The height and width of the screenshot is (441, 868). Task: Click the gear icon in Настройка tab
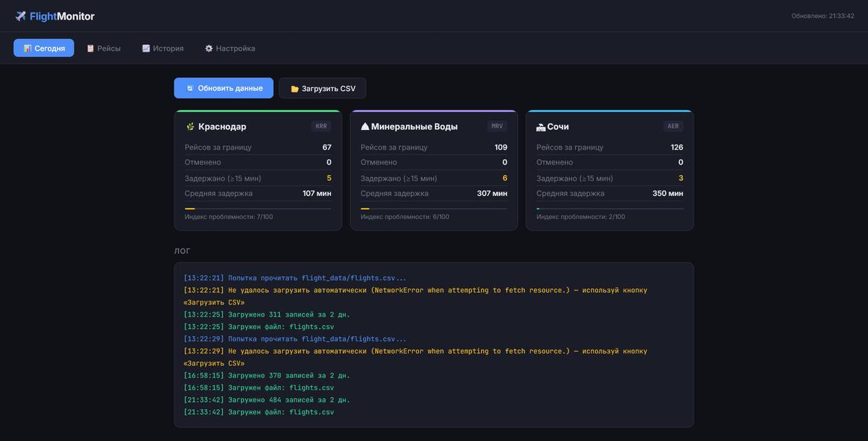[x=209, y=48]
